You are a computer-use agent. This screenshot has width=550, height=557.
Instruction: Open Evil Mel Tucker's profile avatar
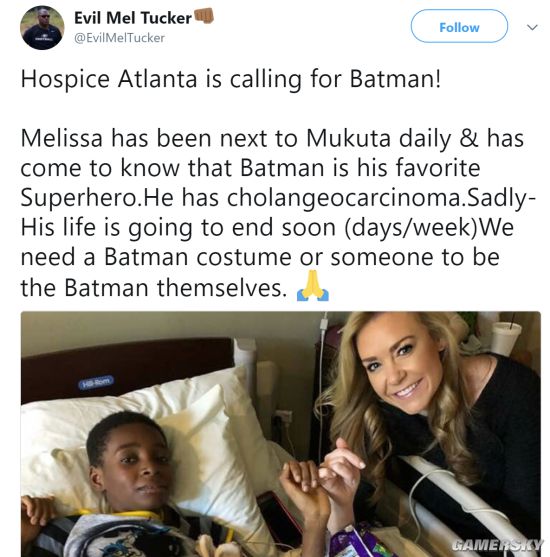[42, 28]
